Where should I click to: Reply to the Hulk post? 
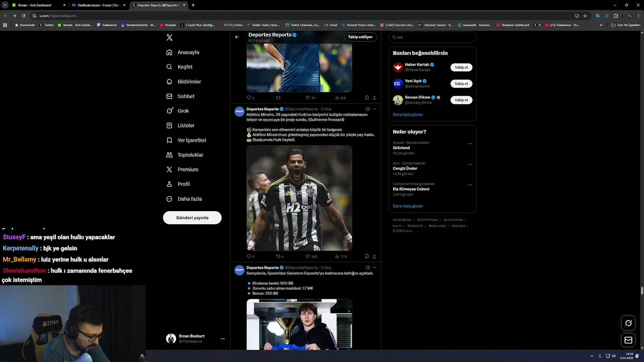click(250, 256)
